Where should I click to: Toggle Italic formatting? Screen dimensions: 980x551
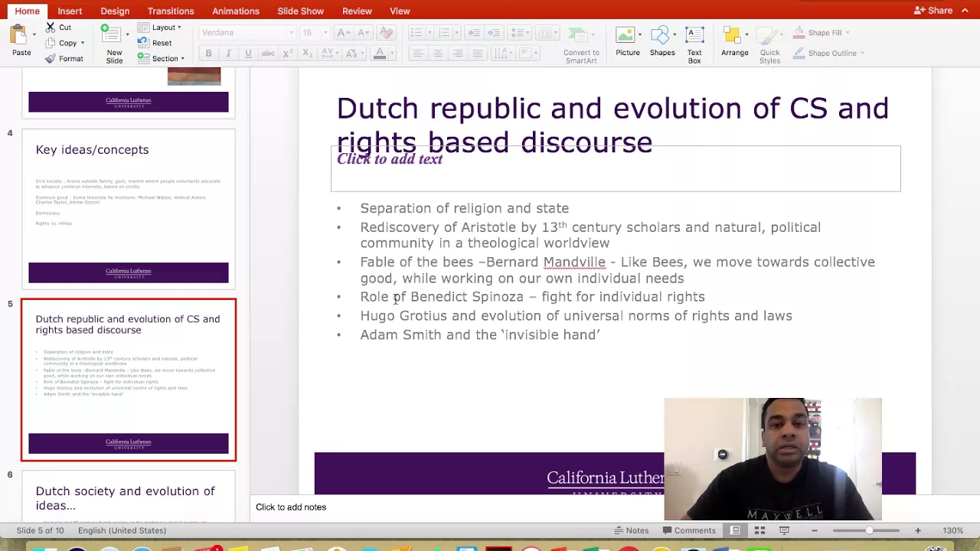[x=228, y=54]
